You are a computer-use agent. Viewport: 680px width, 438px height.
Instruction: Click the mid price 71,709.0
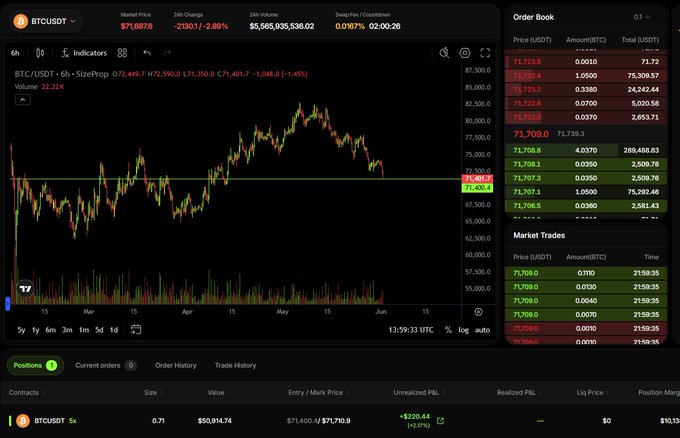coord(531,134)
